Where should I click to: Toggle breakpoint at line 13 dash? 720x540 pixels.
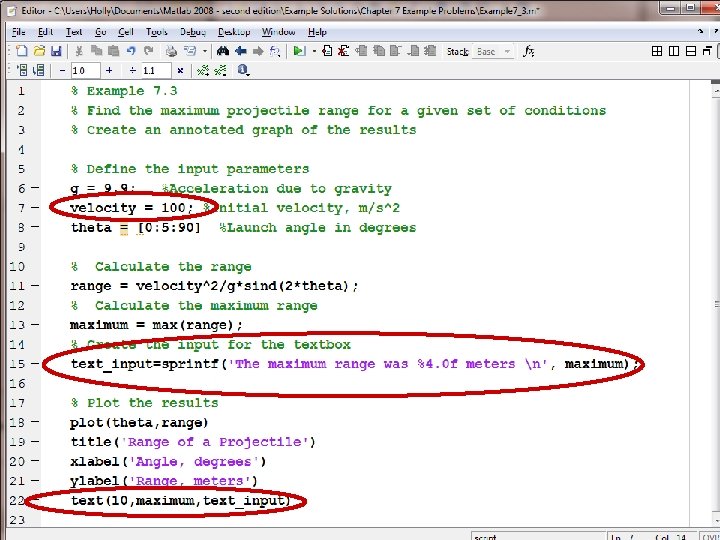[35, 324]
